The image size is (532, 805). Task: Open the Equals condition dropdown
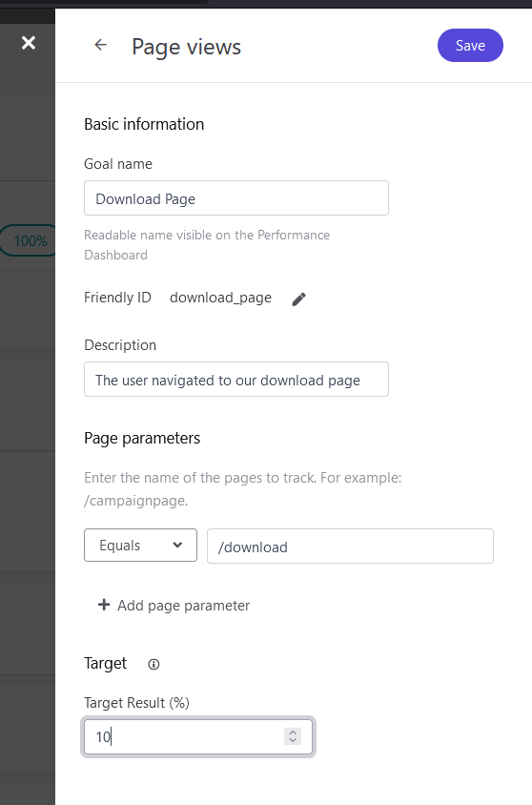[x=140, y=546]
